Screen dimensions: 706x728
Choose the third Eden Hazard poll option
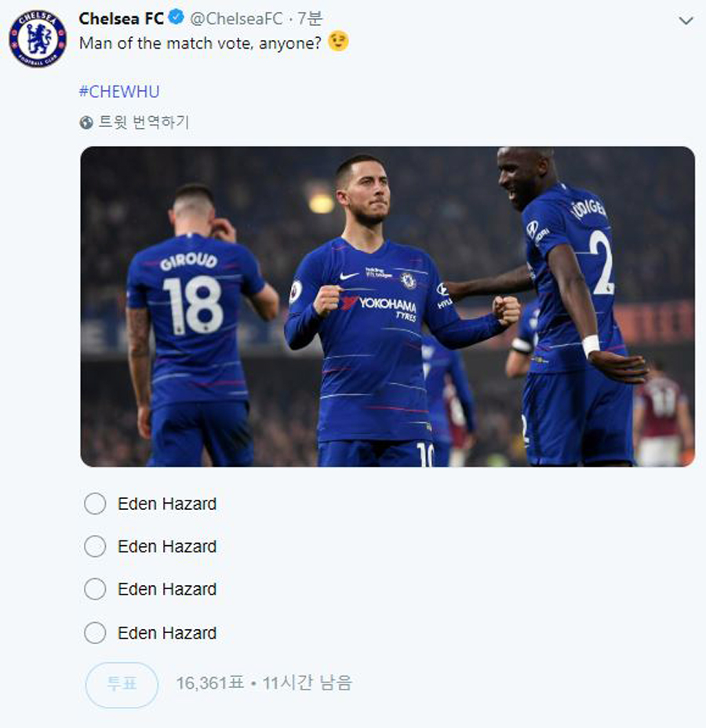pos(95,589)
